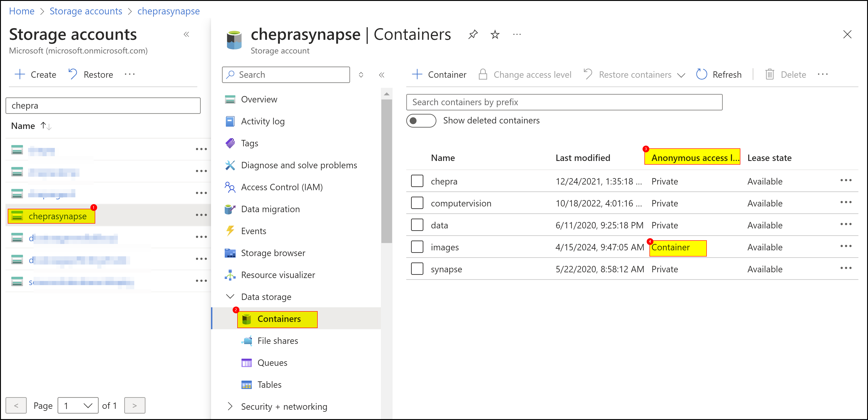Select the computervision container checkbox
The image size is (868, 420).
(x=417, y=203)
